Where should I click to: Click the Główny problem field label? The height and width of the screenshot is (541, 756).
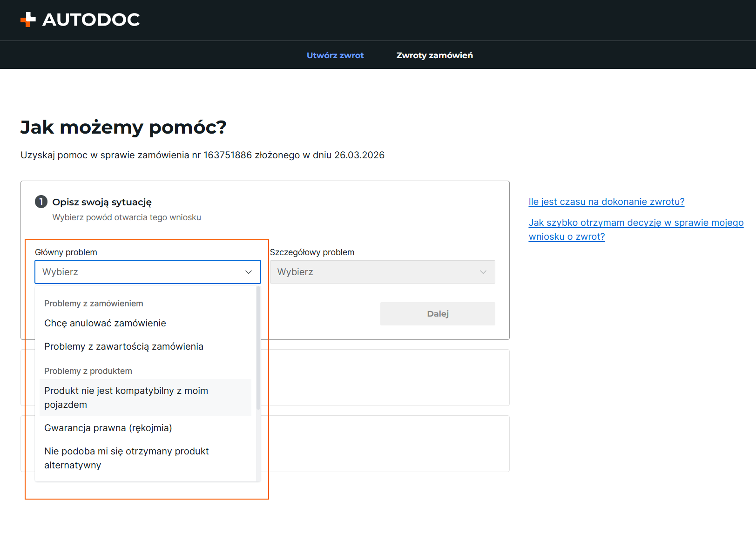click(66, 252)
